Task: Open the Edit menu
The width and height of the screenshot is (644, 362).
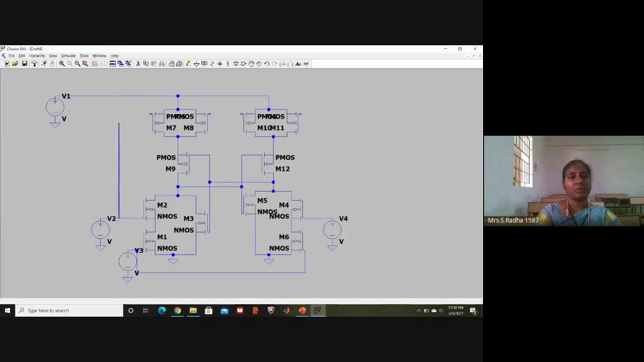Action: (22, 56)
